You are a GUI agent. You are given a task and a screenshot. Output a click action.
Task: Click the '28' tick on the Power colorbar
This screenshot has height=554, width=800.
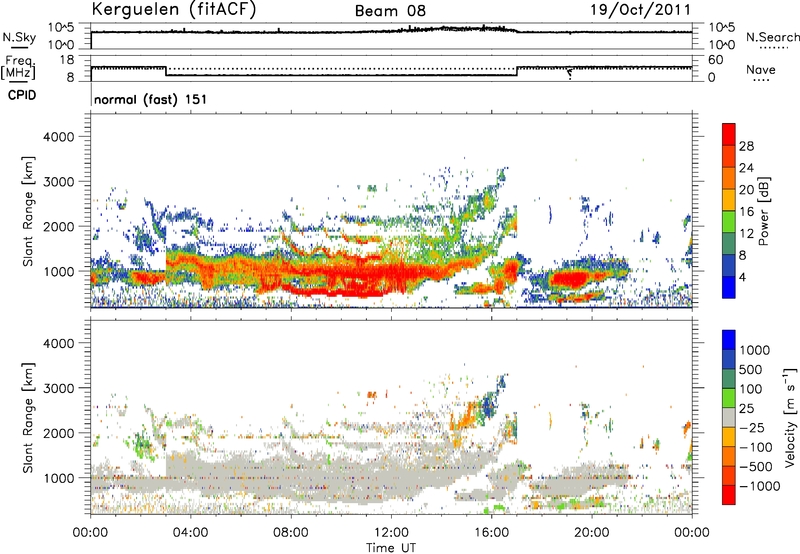[x=746, y=146]
